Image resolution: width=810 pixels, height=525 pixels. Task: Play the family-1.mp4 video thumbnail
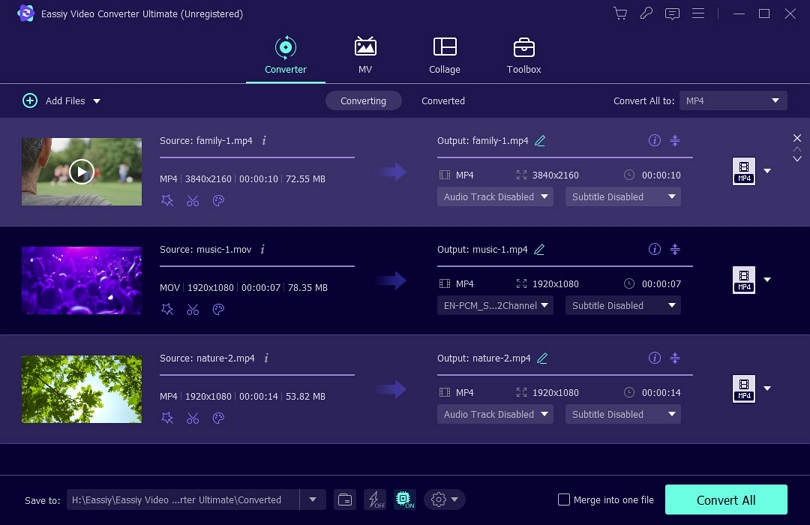[82, 172]
